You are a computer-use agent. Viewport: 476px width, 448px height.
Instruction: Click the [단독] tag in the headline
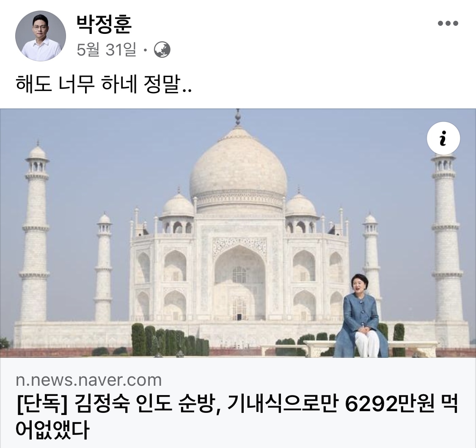pos(41,404)
